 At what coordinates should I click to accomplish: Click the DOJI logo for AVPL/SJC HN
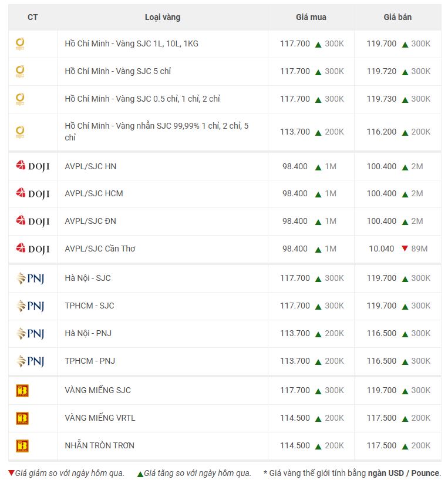32,166
